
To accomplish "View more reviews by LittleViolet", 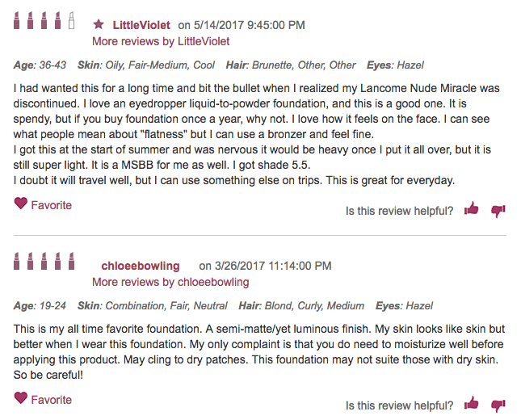I will point(161,41).
